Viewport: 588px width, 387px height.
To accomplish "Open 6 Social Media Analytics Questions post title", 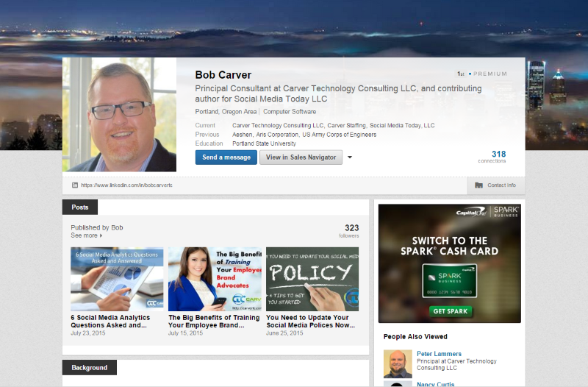I will [x=110, y=322].
